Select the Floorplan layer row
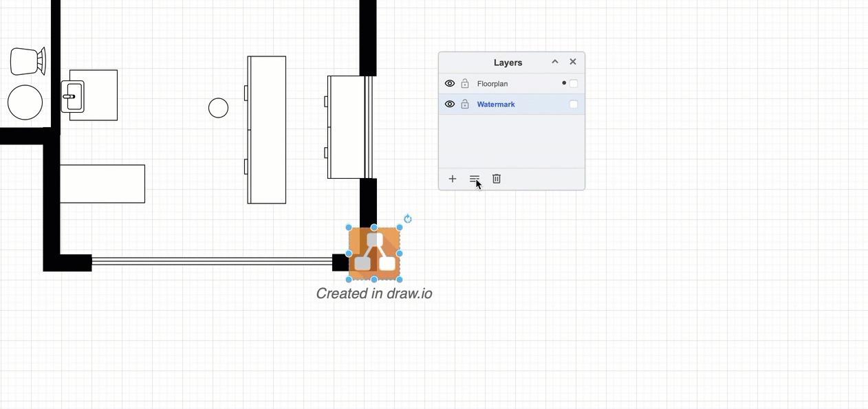 [493, 83]
